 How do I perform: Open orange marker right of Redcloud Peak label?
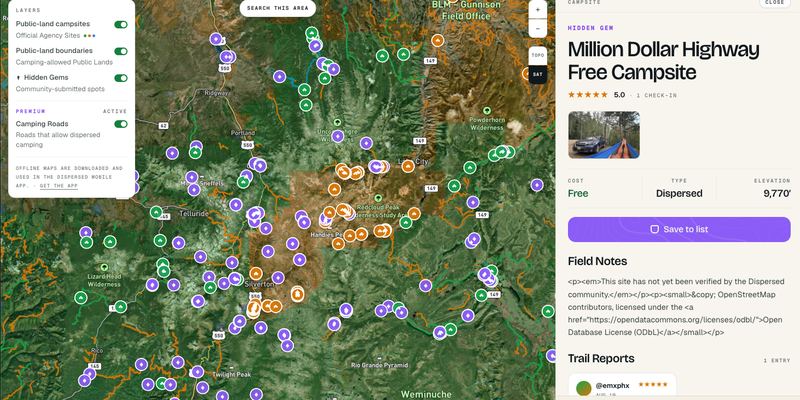414,213
